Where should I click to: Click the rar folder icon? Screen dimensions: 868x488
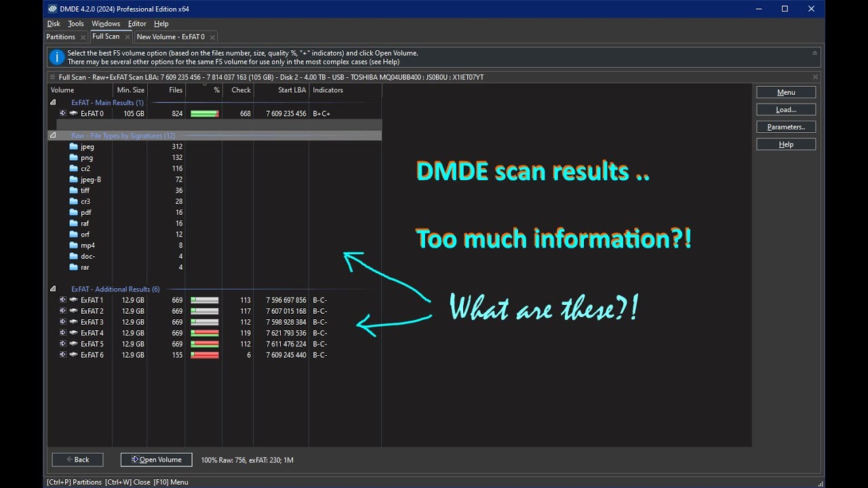click(x=74, y=267)
